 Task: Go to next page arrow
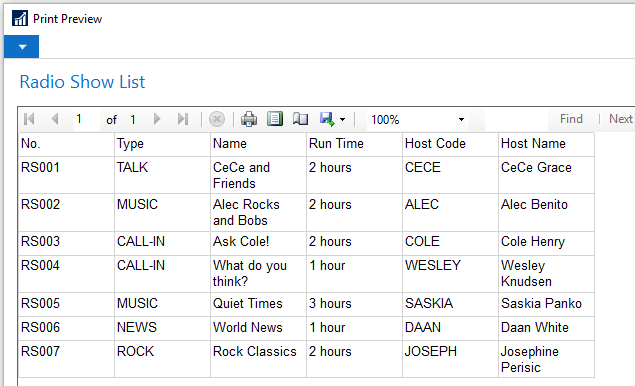point(157,119)
